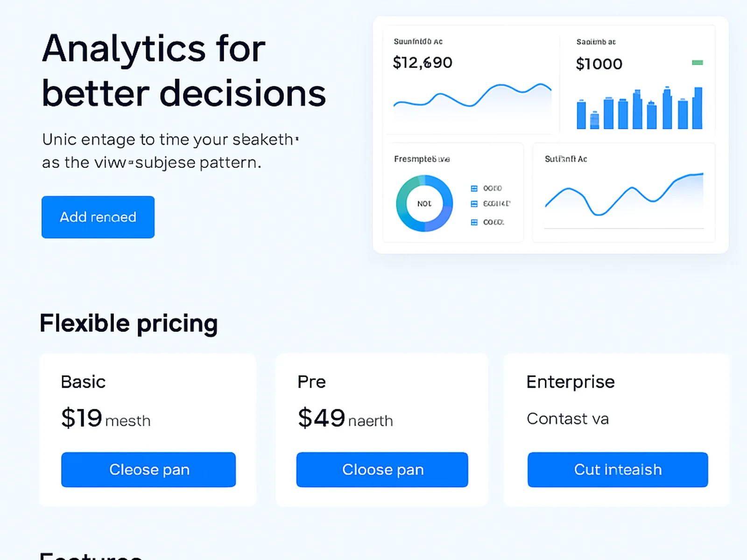Click the donut chart center labeled NOt
This screenshot has width=747, height=560.
(424, 203)
